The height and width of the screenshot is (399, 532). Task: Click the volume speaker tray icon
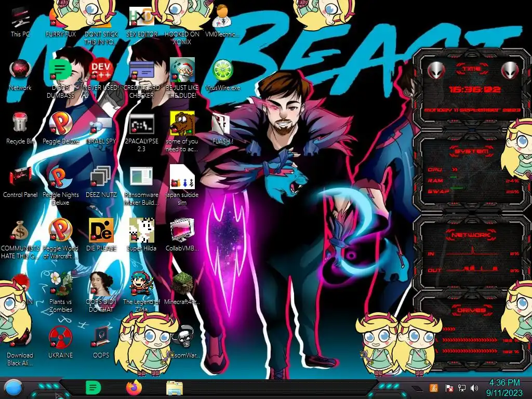pos(474,388)
